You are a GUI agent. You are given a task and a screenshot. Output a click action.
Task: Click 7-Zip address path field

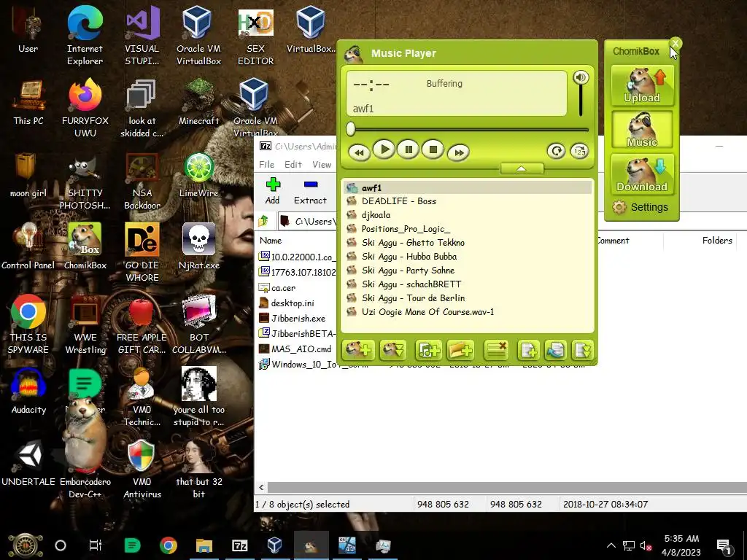[308, 221]
